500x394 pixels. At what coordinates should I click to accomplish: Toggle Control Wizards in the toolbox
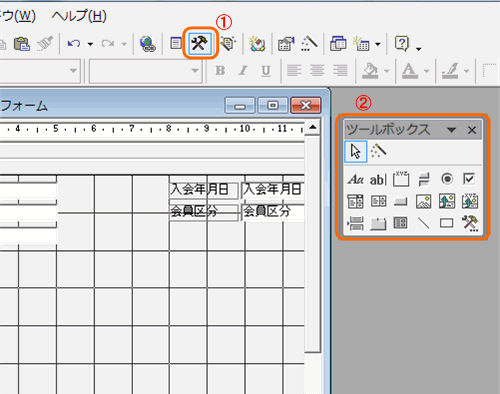(378, 151)
